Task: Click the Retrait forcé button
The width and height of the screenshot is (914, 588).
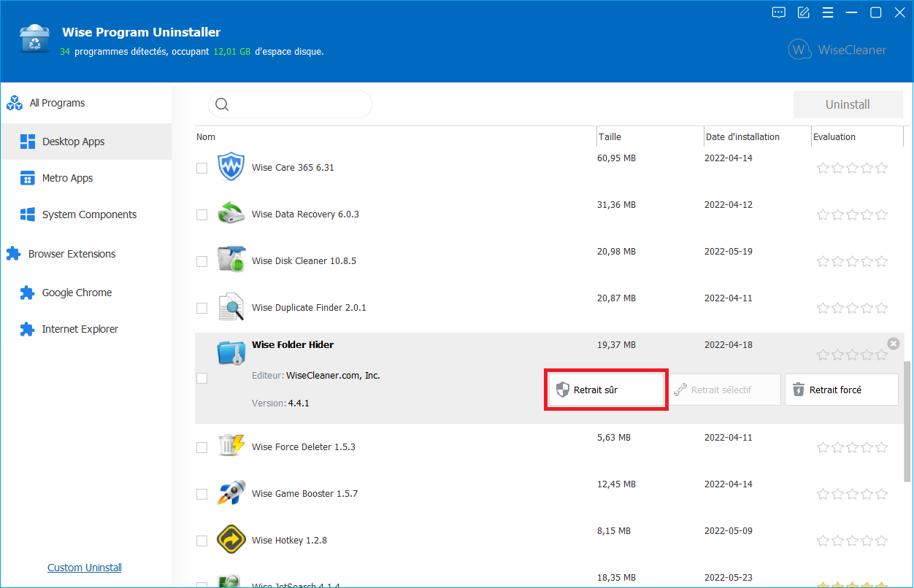Action: tap(841, 390)
